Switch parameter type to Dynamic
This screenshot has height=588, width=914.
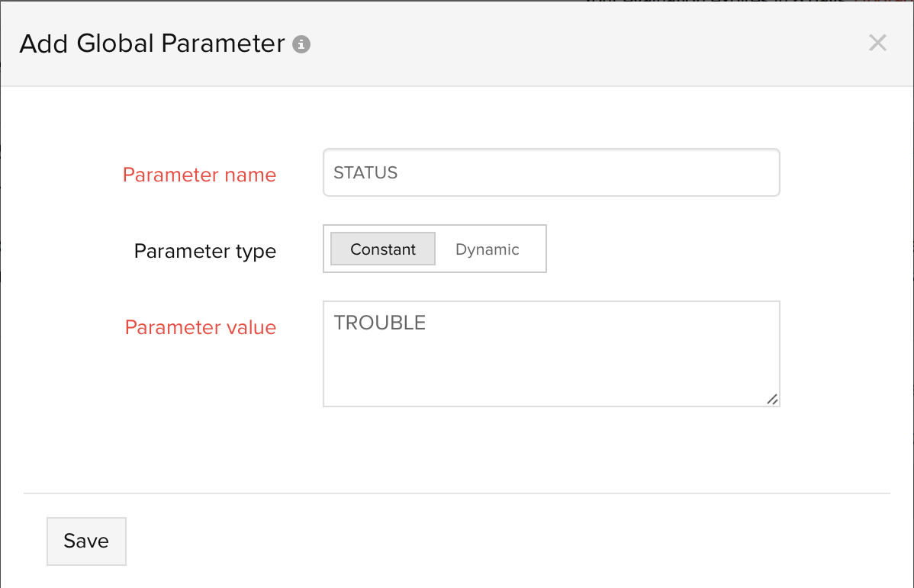(x=487, y=249)
